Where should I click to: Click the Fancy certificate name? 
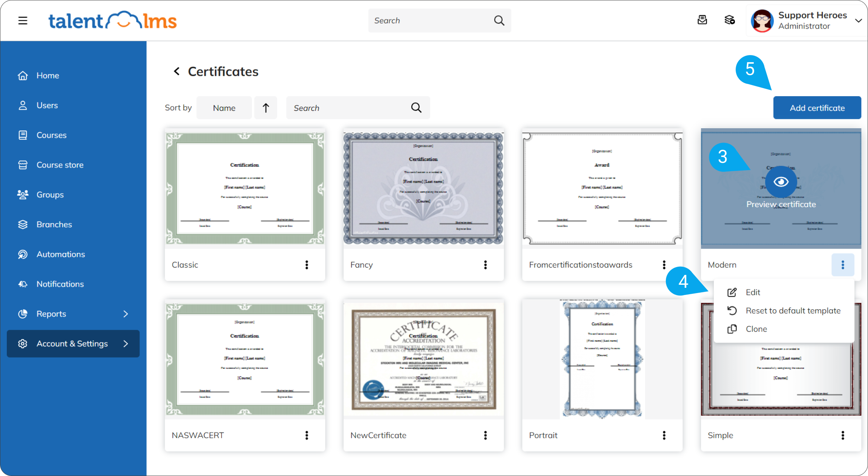point(361,265)
